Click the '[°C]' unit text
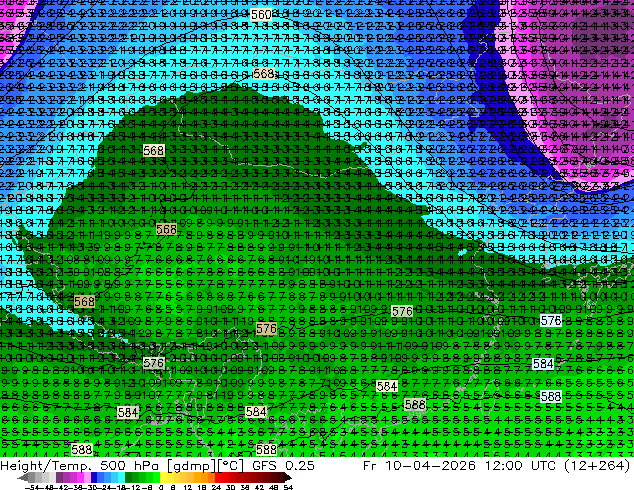634x490 pixels. (x=231, y=466)
